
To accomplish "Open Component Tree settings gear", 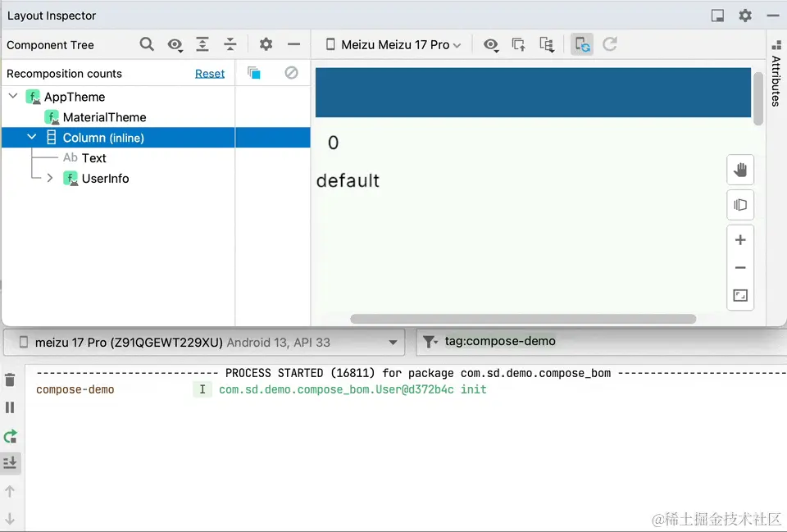I will (266, 44).
